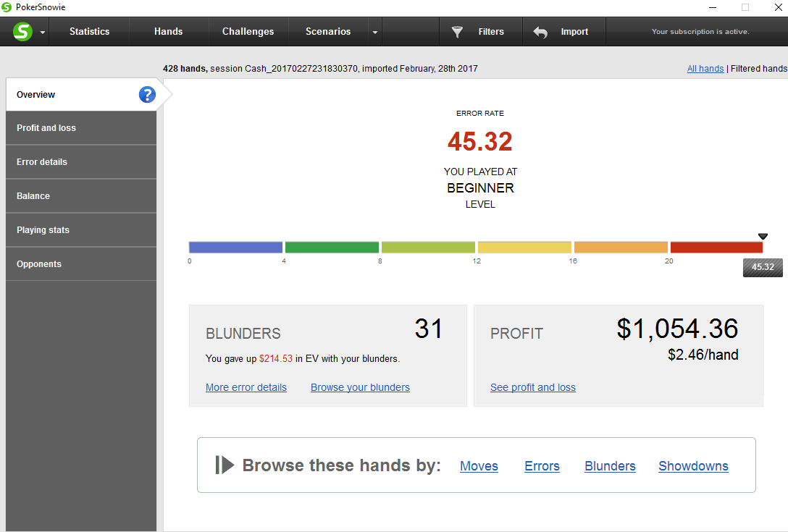Click the large red 45.32 error rate
Screen dimensions: 788x532
[x=480, y=142]
